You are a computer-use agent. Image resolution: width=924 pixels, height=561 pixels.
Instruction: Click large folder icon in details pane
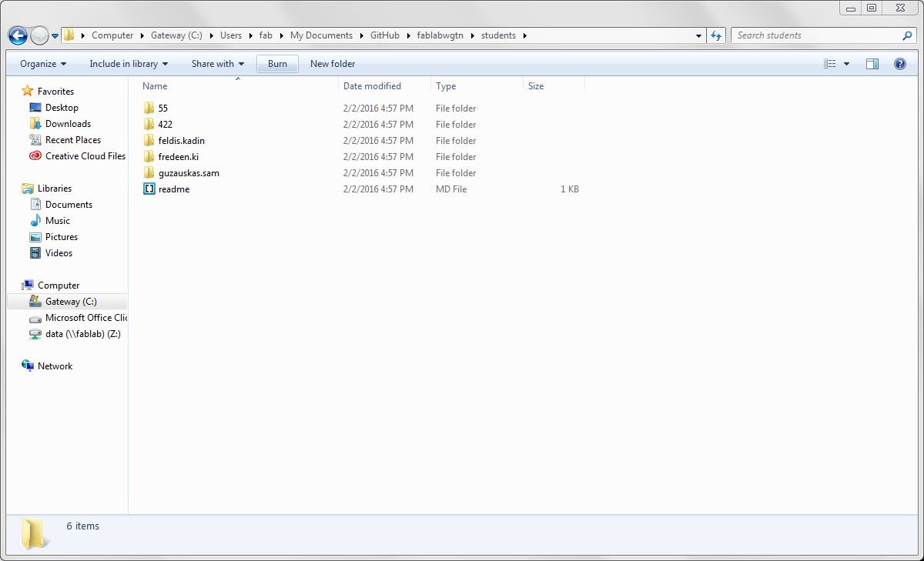(34, 533)
